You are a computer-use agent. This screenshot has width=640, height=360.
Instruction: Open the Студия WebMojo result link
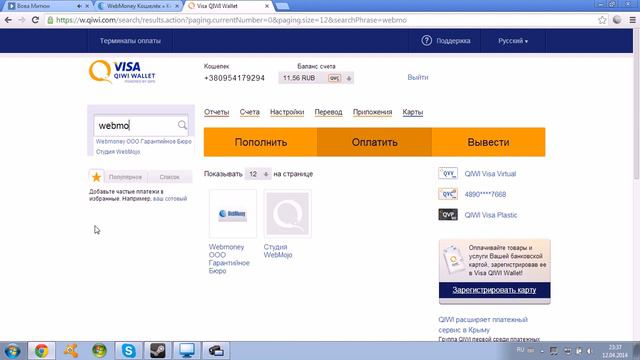click(x=278, y=251)
